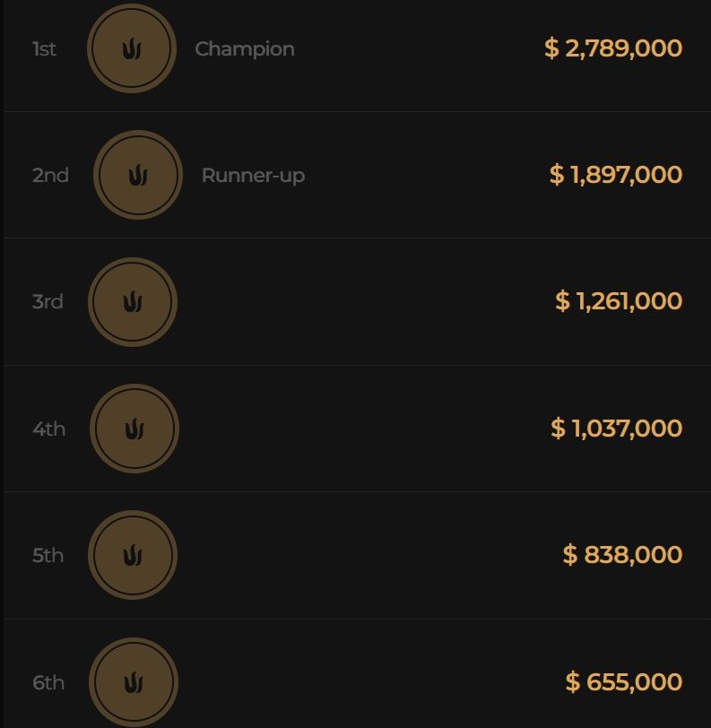Viewport: 711px width, 728px height.
Task: Click the 5th place medal icon
Action: [133, 555]
